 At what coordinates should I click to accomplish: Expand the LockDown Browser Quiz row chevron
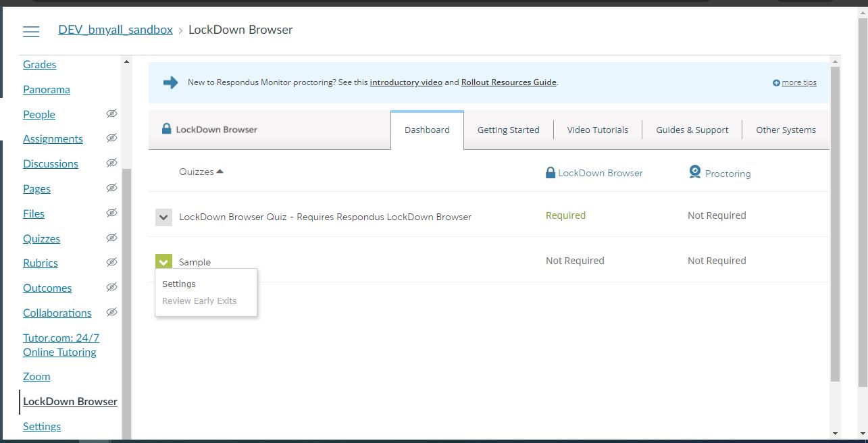[x=163, y=217]
